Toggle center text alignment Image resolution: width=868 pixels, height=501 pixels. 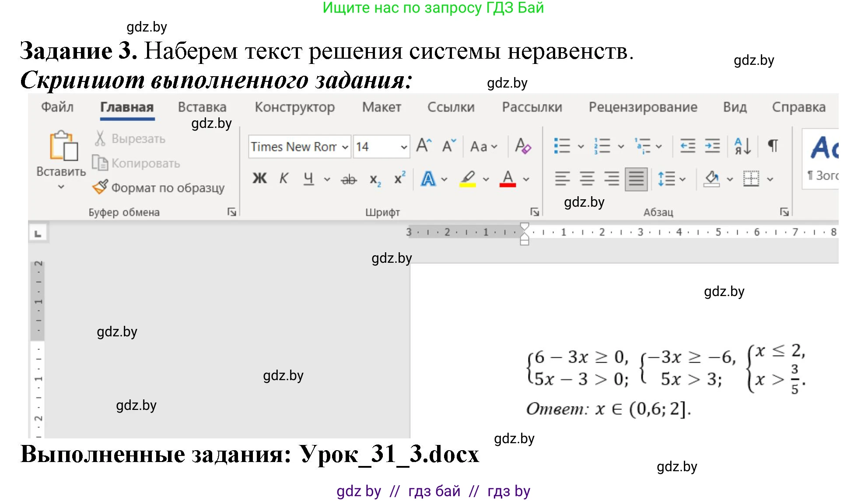(586, 178)
